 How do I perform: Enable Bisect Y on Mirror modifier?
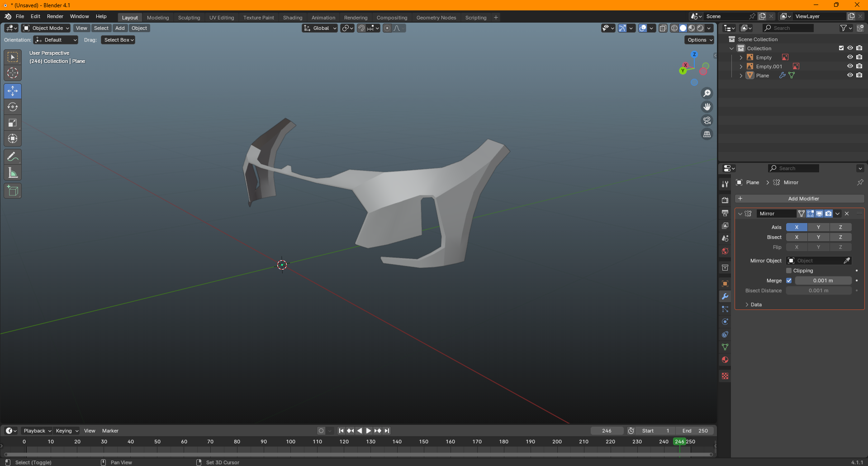pos(818,237)
